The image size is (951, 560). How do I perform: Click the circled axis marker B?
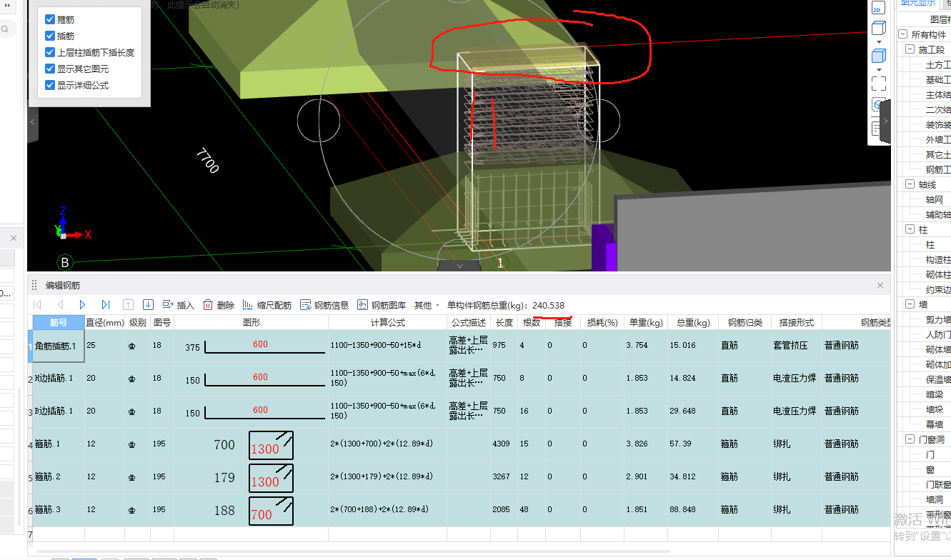coord(65,263)
